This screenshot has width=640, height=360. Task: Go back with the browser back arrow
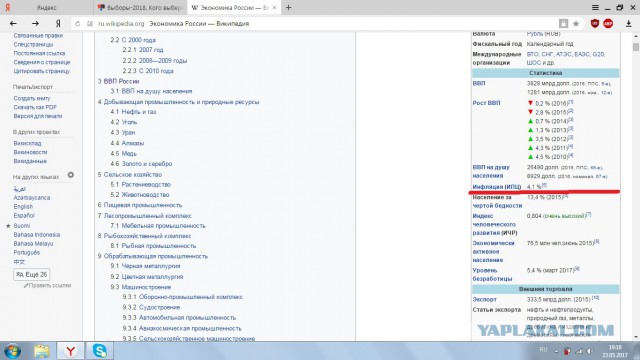[x=13, y=24]
